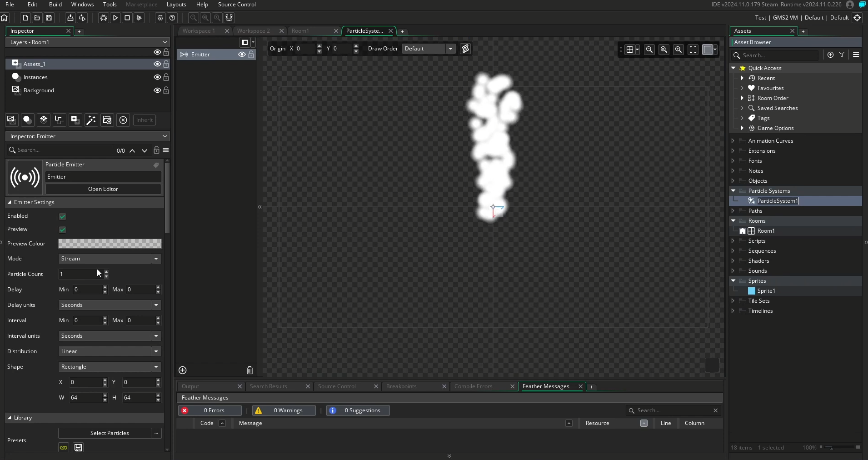This screenshot has width=868, height=460.
Task: Expand the Layers - Room1 dropdown
Action: [87, 42]
